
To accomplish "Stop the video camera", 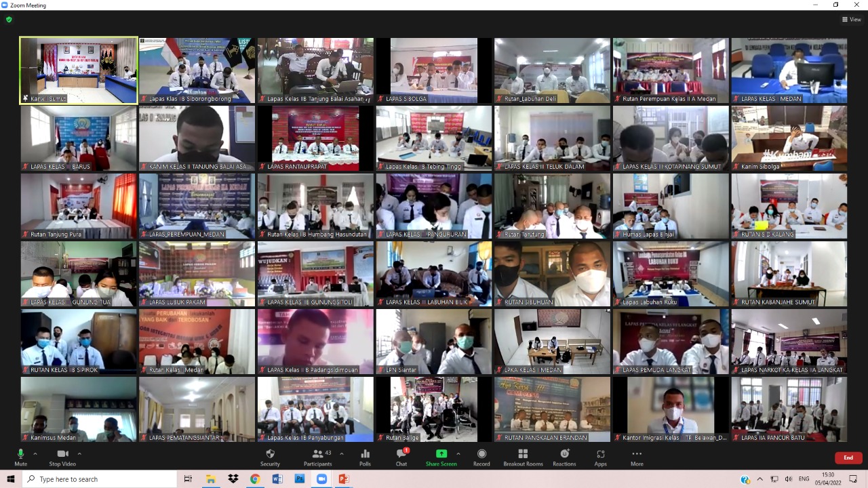I will 63,456.
